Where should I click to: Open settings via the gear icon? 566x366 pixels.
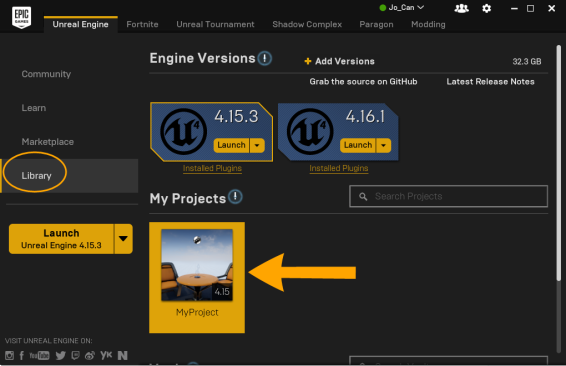coord(487,8)
